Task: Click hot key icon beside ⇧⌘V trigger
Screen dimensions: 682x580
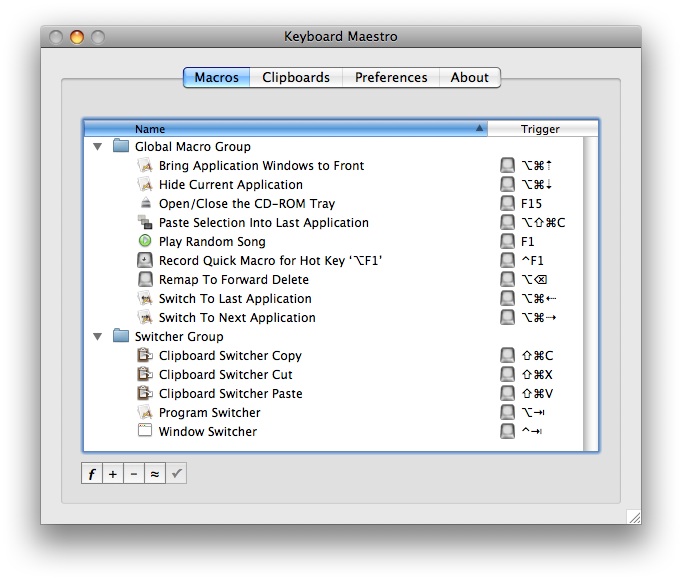Action: point(507,393)
